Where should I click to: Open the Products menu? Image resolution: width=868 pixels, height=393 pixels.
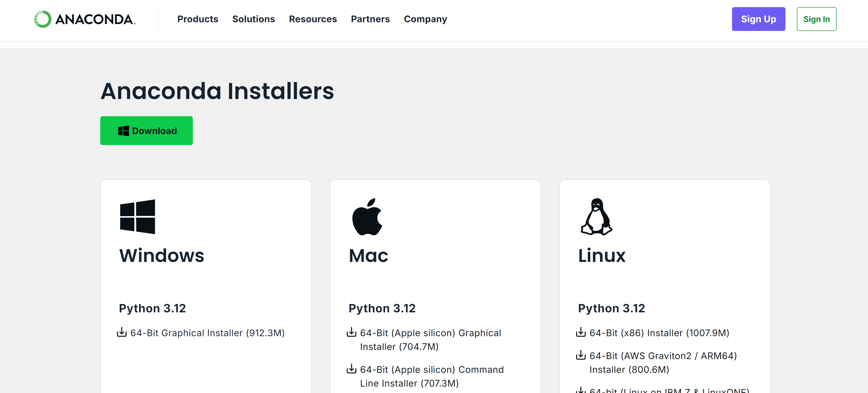point(198,19)
